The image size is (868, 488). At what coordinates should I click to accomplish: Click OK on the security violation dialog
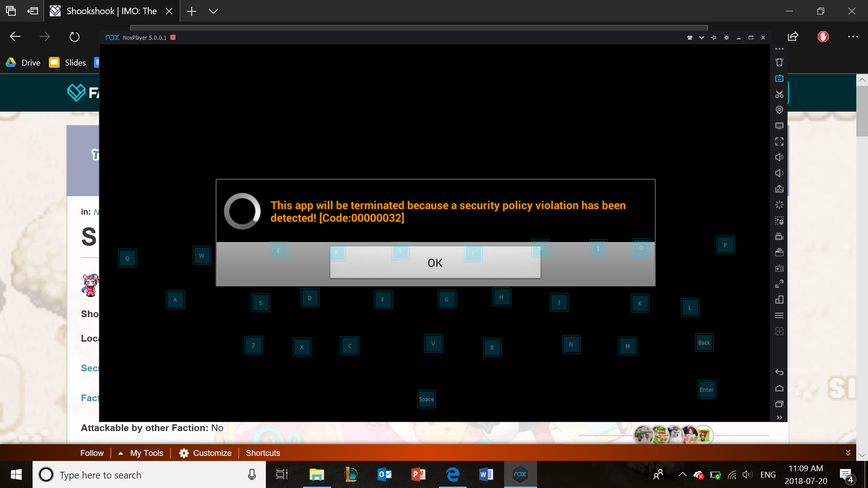pos(435,263)
